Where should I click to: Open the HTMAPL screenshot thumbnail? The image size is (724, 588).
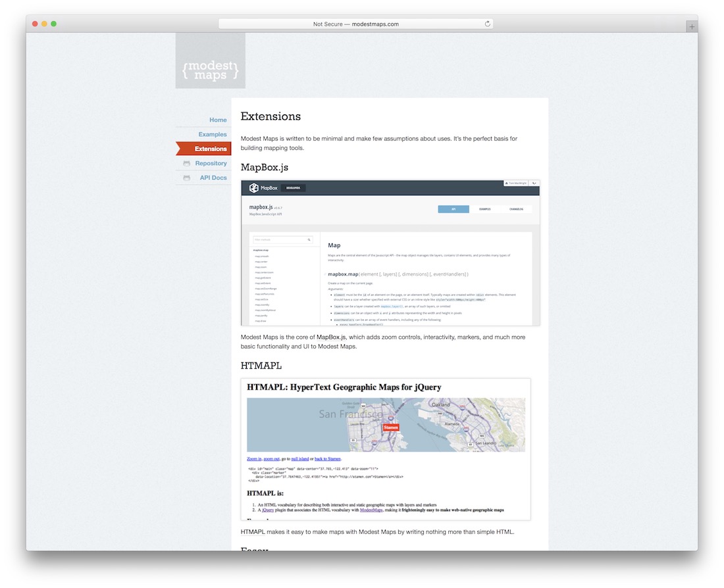point(386,449)
